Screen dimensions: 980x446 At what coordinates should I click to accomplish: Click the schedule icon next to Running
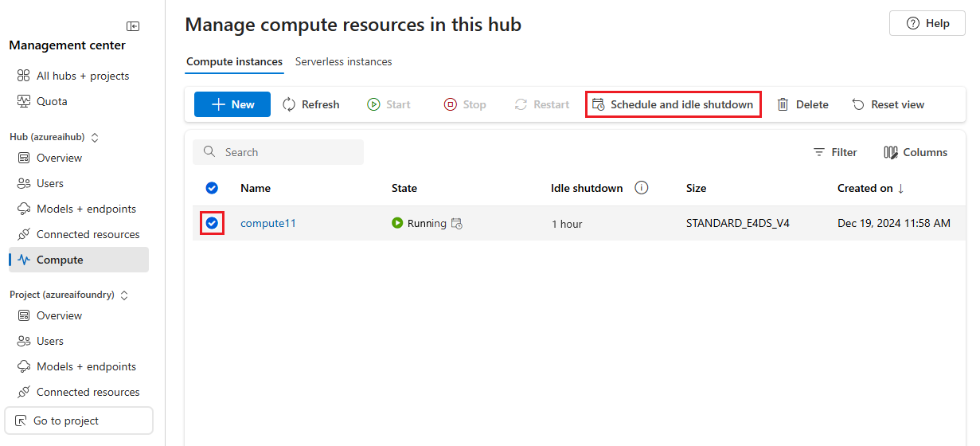457,224
